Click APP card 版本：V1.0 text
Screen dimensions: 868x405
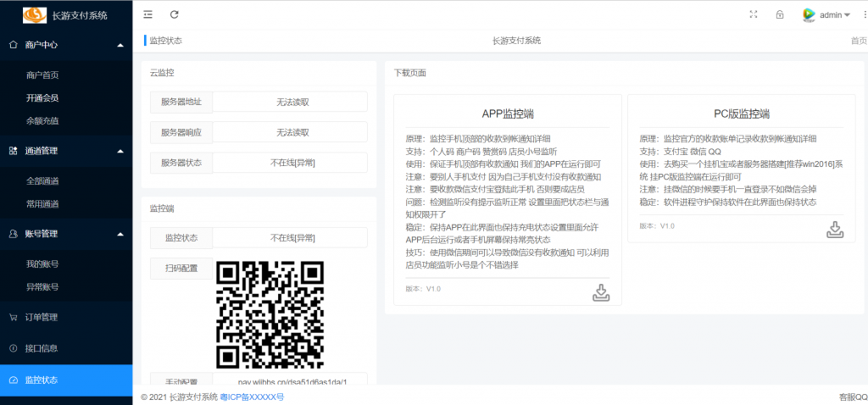click(x=424, y=289)
